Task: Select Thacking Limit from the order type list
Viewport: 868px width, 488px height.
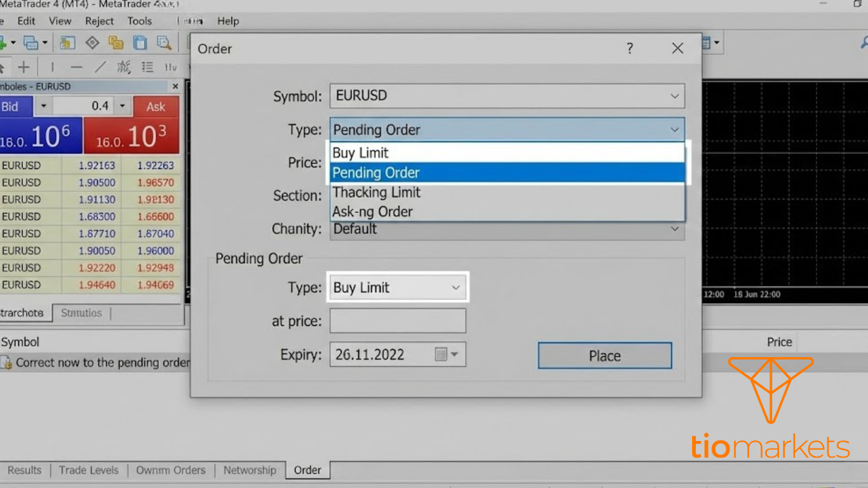Action: [376, 192]
